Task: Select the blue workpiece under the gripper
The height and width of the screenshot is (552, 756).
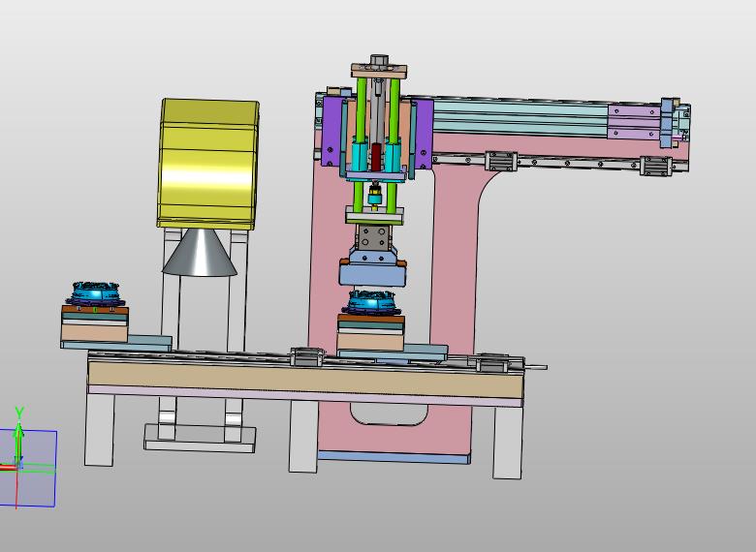Action: pyautogui.click(x=369, y=301)
